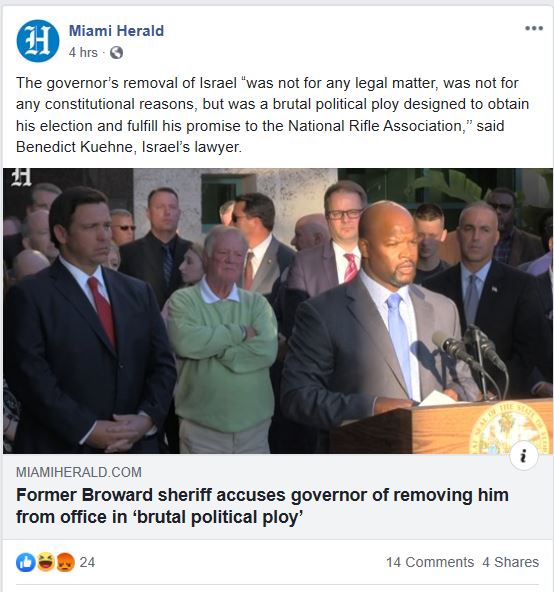Click the Herald watermark on the photo
Image resolution: width=554 pixels, height=592 pixels.
[21, 177]
